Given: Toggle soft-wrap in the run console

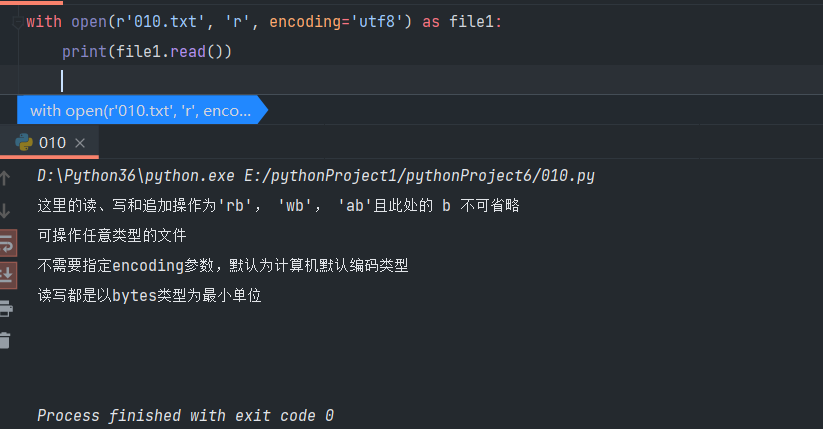Looking at the screenshot, I should point(6,243).
